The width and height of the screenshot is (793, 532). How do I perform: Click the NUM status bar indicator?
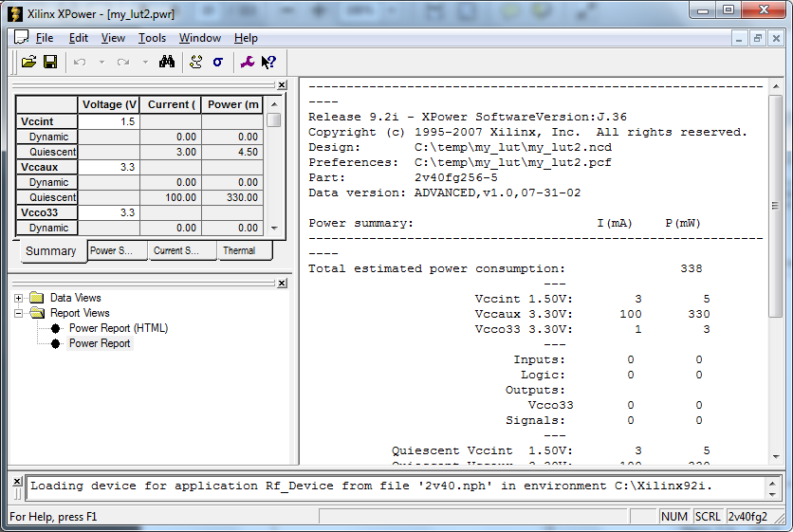[674, 516]
